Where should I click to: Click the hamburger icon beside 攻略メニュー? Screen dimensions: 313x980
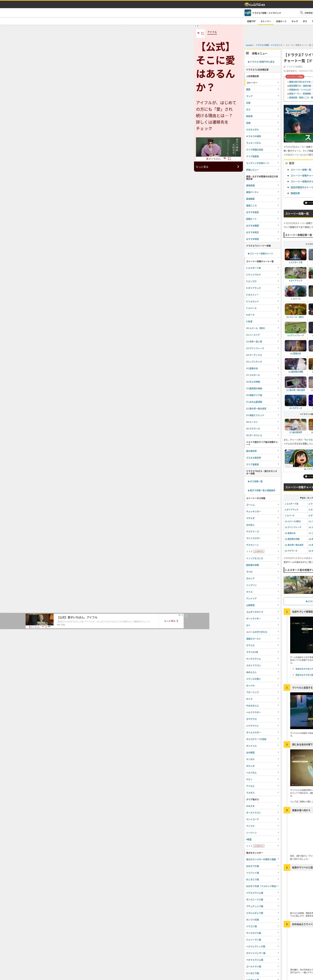247,53
